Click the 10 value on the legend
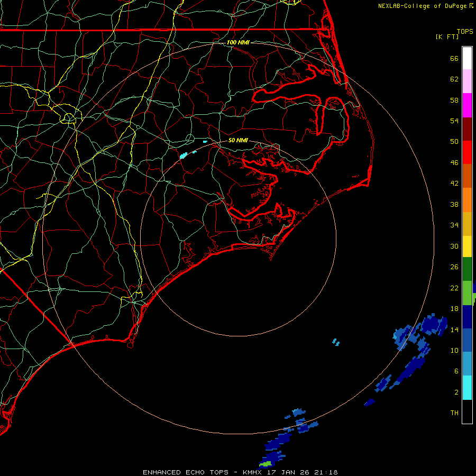476x476 pixels. click(x=454, y=351)
